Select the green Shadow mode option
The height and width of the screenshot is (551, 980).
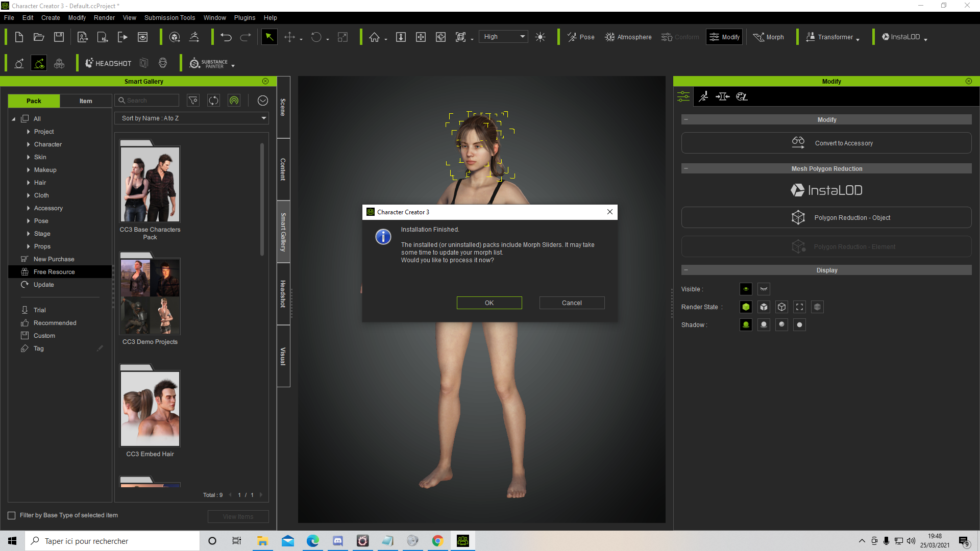(x=746, y=325)
